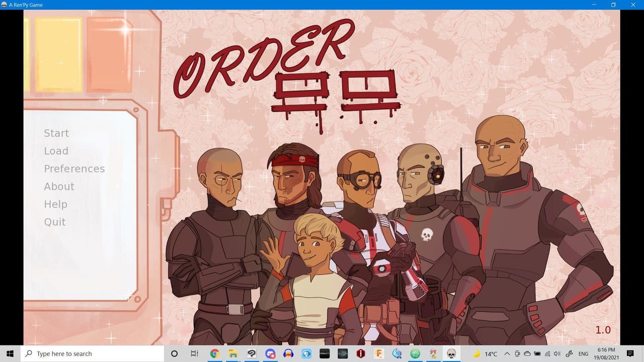Switch to the skull Ren'Py game taskbar icon

[x=451, y=353]
